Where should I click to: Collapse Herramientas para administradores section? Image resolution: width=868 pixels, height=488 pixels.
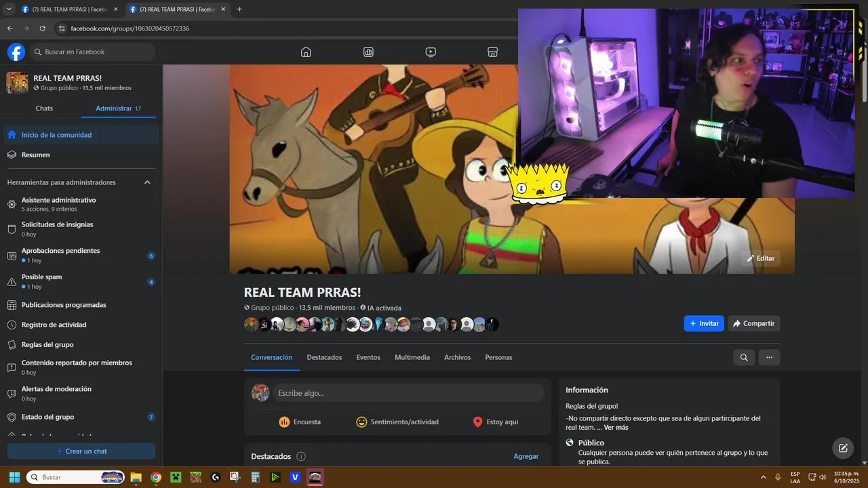(x=147, y=182)
